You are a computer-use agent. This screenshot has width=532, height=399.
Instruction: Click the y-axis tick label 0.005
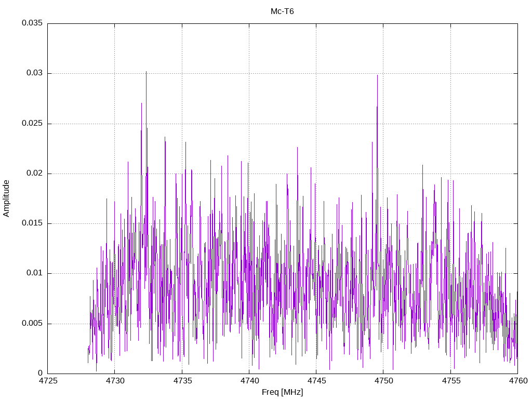point(32,323)
